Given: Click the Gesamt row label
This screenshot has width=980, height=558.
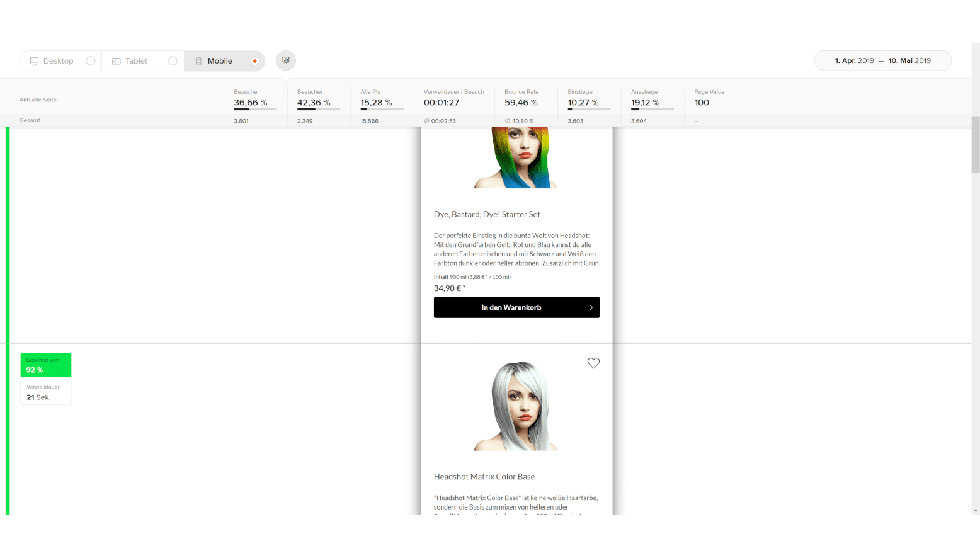Looking at the screenshot, I should 30,120.
